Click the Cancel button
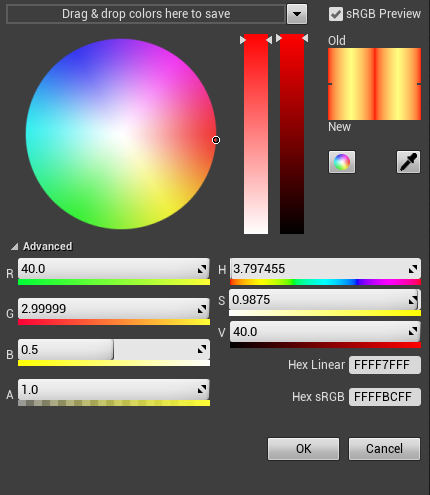This screenshot has width=430, height=495. coord(384,449)
